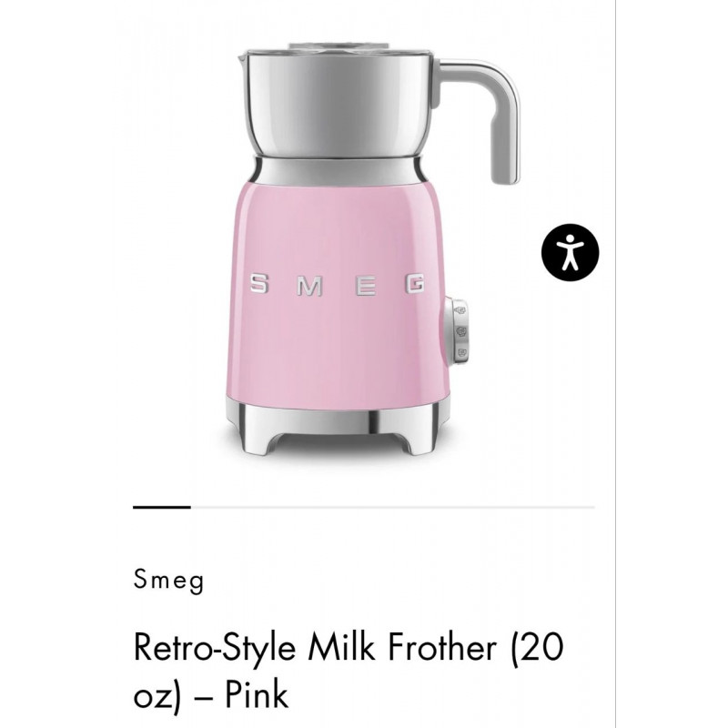The width and height of the screenshot is (728, 728).
Task: Click the bottom control button on the frother's side
Action: click(x=461, y=350)
